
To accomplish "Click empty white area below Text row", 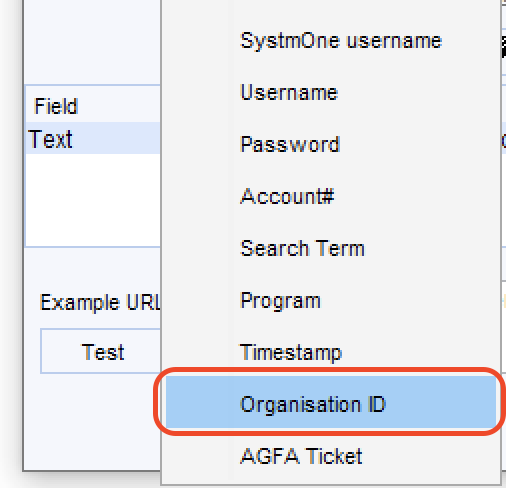I will (x=93, y=200).
